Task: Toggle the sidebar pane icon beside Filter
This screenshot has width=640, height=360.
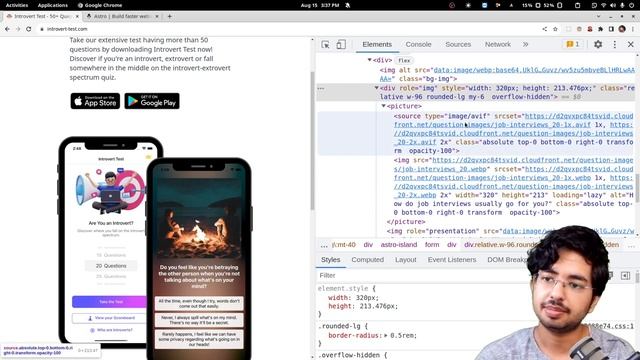Action: [625, 276]
